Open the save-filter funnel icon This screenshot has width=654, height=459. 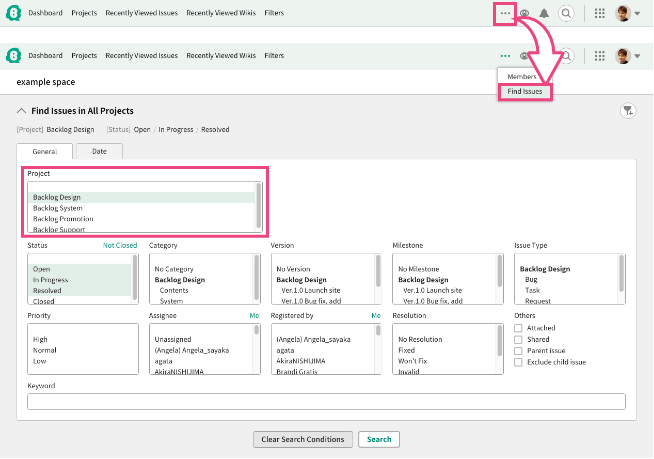(628, 111)
